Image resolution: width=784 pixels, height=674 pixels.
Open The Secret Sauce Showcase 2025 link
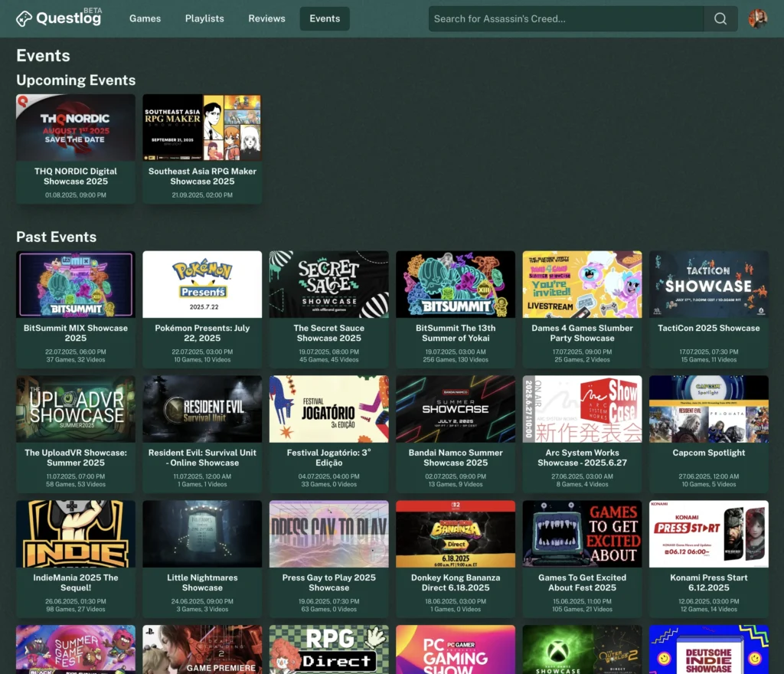[329, 333]
